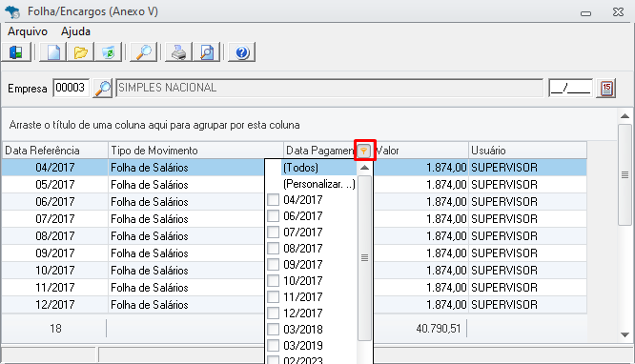Screen dimensions: 635x364
Task: Close the Folha/Encargos window
Action: pos(619,12)
